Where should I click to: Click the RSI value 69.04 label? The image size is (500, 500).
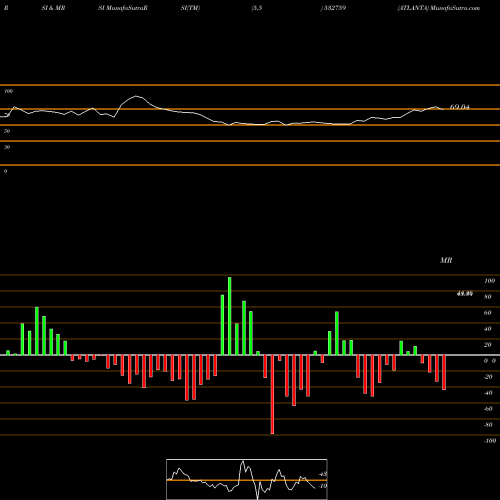coord(460,107)
